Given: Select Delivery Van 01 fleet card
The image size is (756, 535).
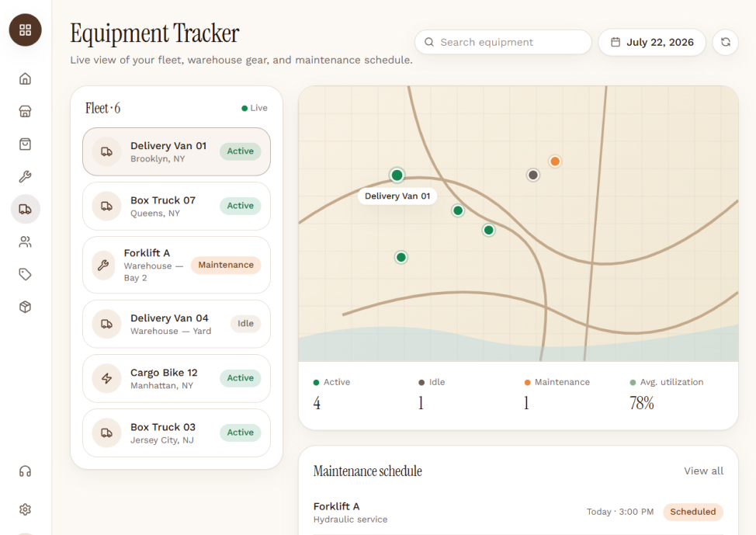Looking at the screenshot, I should tap(176, 151).
